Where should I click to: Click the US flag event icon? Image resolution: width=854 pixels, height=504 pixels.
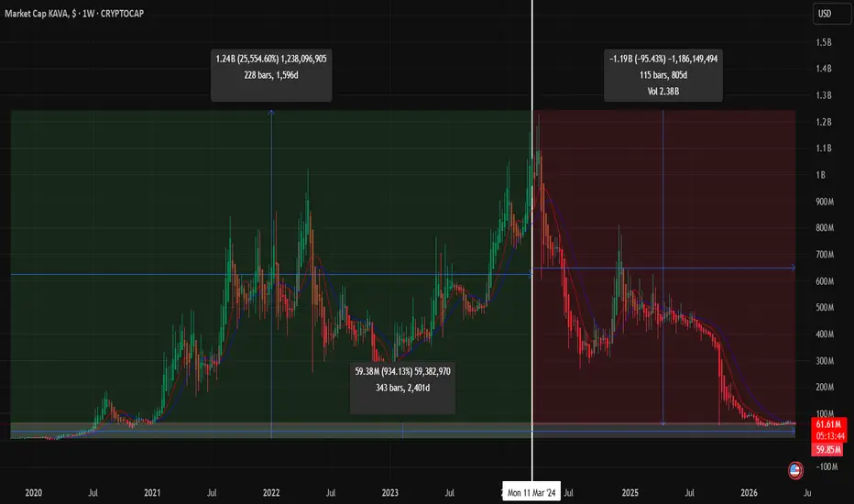coord(795,470)
